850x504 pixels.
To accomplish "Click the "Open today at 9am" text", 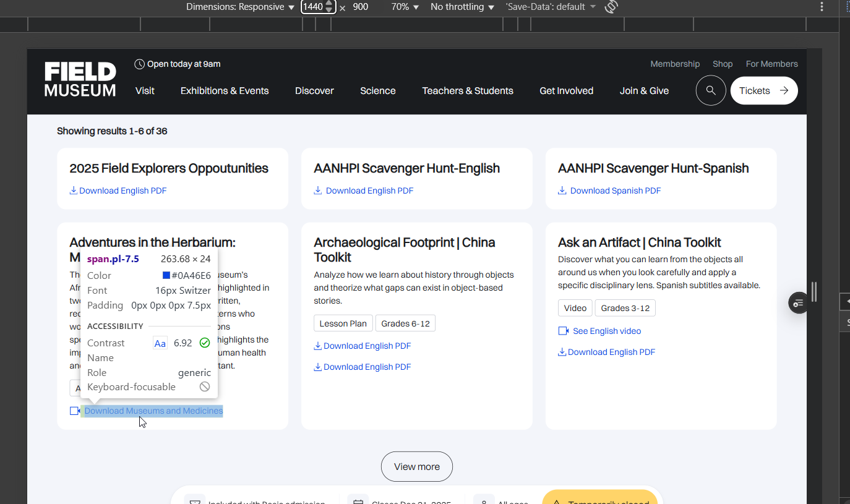I will point(184,64).
